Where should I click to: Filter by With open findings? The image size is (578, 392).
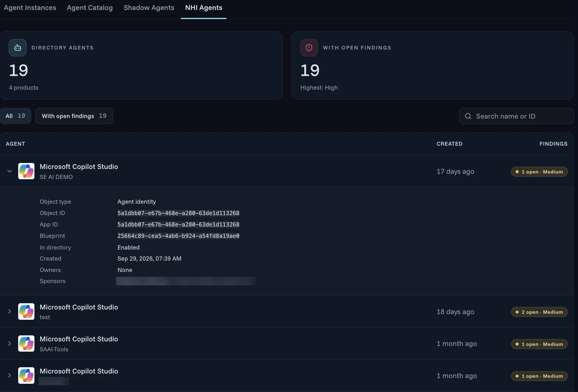74,116
